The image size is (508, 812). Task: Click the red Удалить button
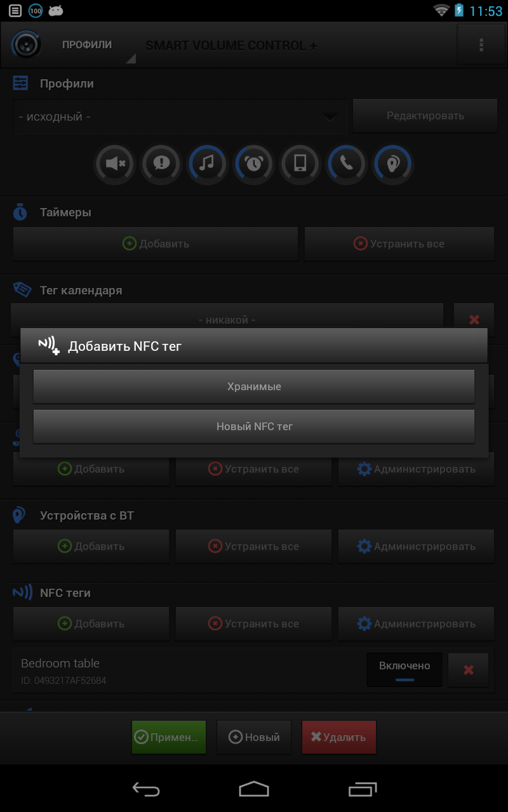[x=338, y=737]
